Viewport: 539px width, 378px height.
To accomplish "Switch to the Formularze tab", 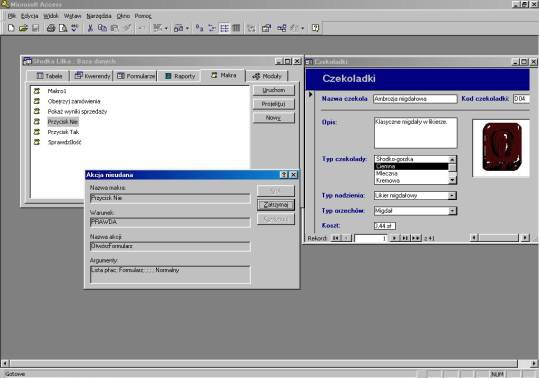I will pos(136,76).
